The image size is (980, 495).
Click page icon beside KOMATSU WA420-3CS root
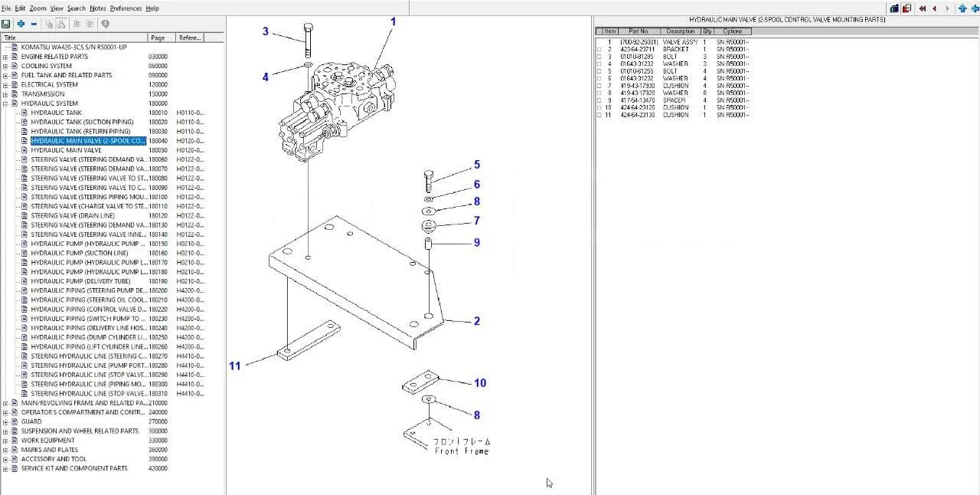(x=15, y=48)
